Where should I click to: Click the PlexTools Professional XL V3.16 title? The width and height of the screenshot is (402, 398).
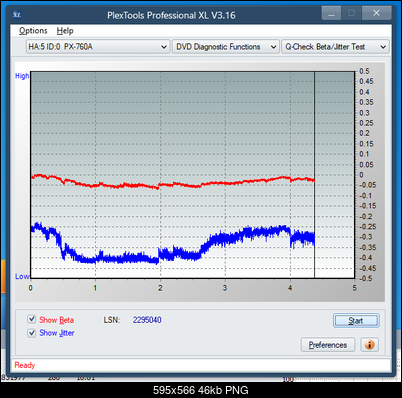point(171,15)
